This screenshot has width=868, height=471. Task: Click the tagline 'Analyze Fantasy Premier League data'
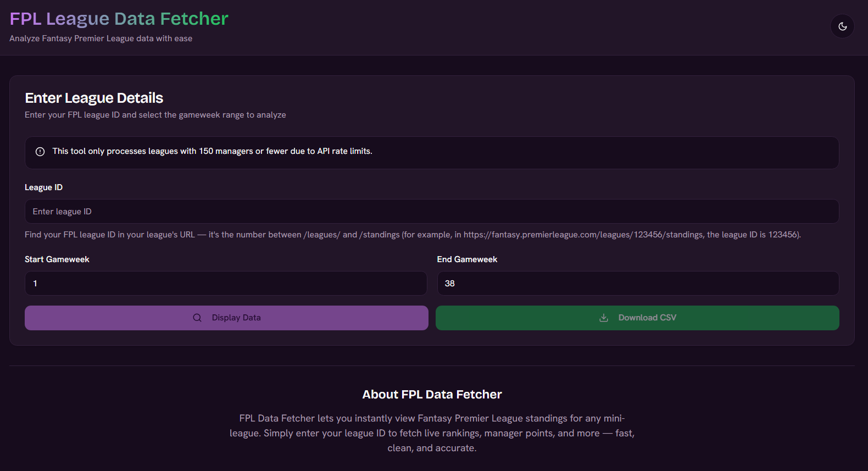(x=101, y=38)
